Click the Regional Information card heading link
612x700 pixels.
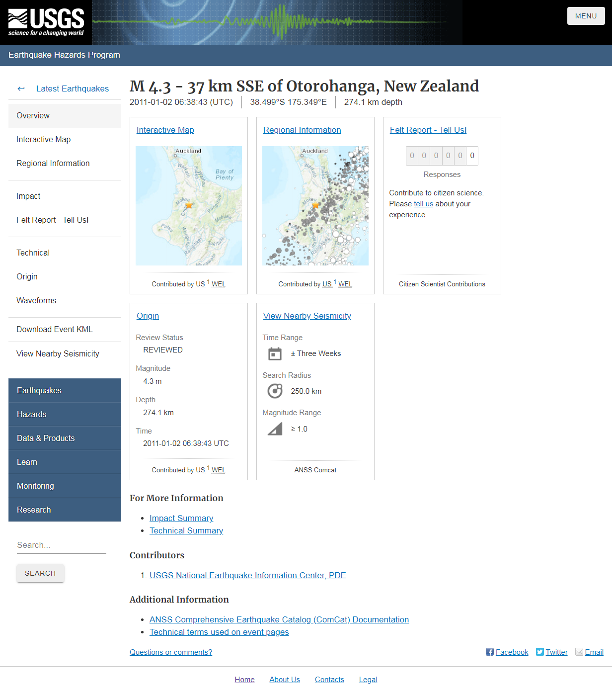[302, 130]
